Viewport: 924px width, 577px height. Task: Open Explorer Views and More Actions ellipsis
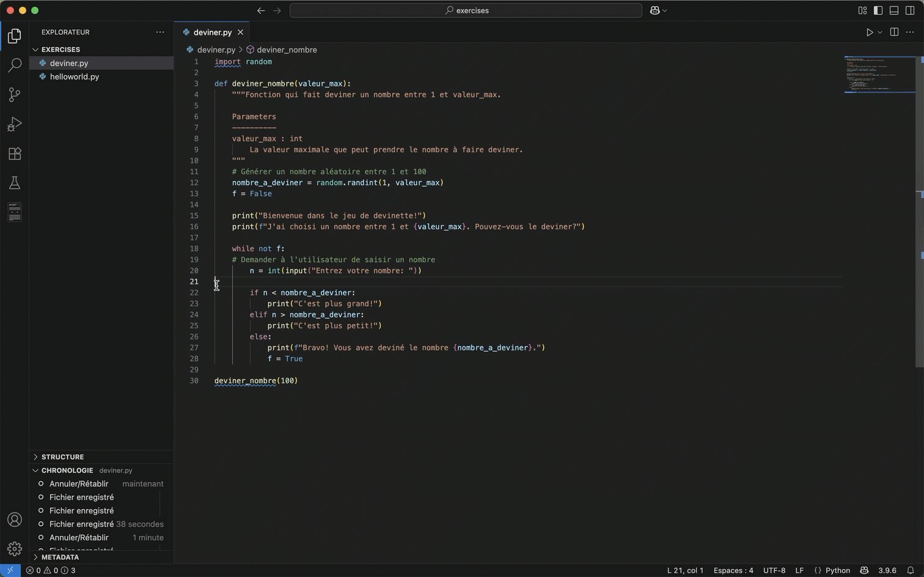pyautogui.click(x=160, y=32)
